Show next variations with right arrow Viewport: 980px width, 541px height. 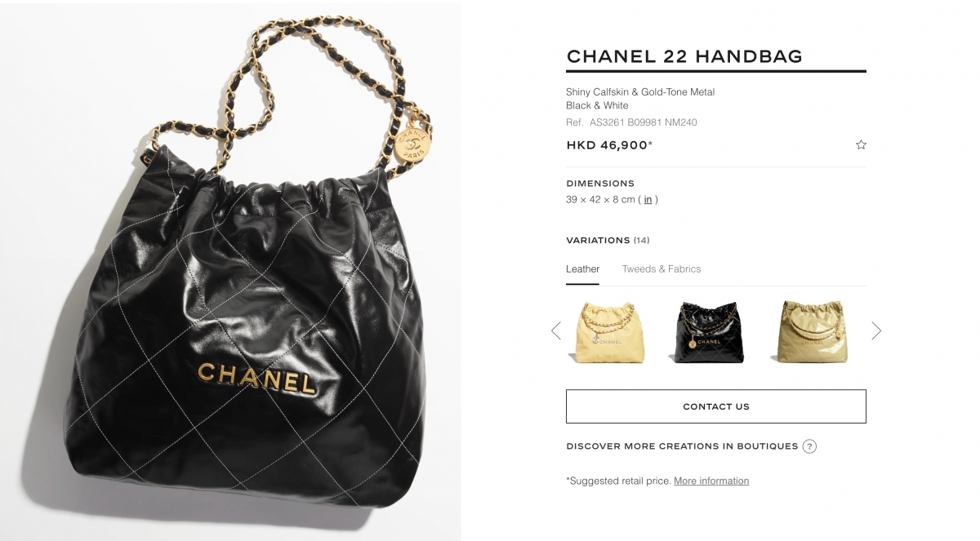pos(876,330)
